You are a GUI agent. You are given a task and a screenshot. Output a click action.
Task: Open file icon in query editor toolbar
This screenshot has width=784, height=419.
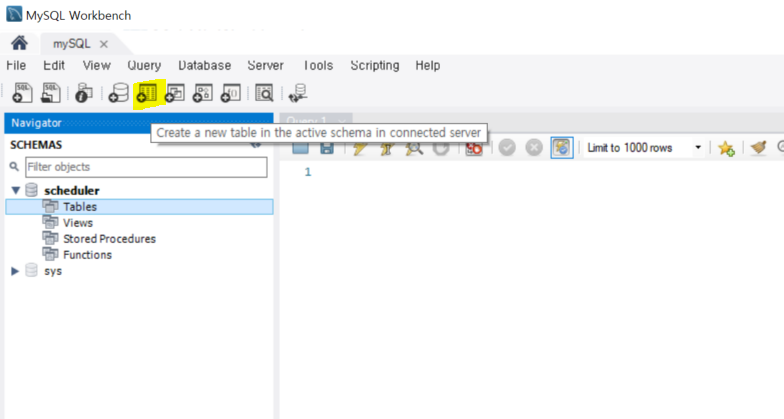coord(300,148)
